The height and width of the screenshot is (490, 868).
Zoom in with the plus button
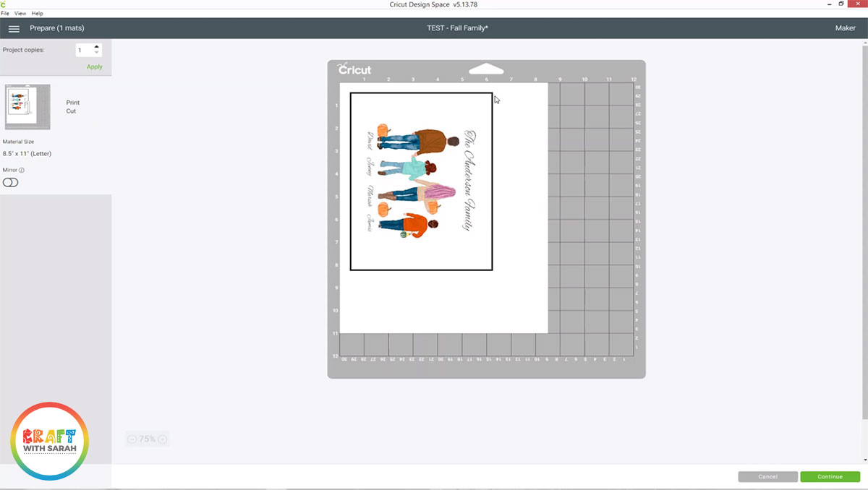click(x=163, y=439)
